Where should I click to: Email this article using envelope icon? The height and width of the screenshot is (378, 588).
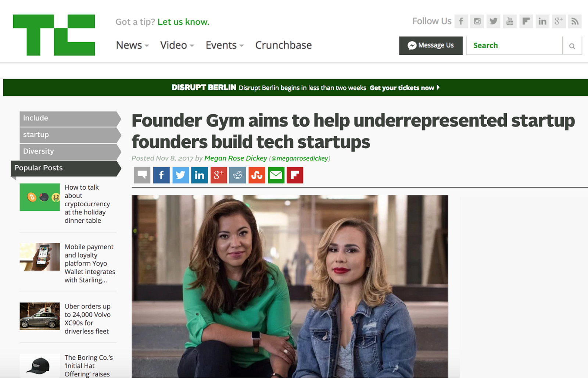pos(276,175)
